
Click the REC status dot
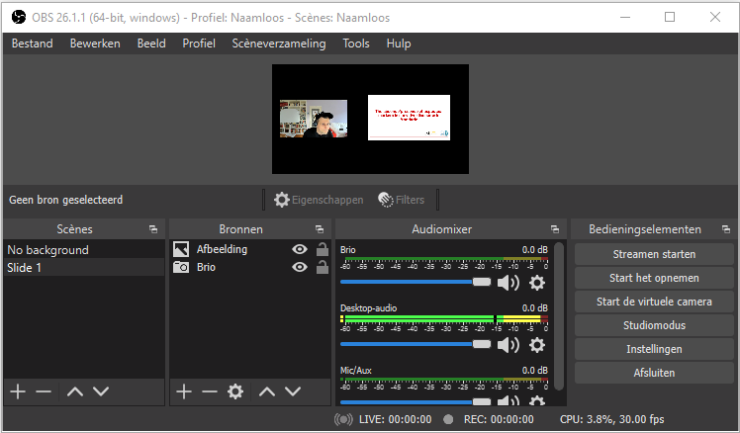tap(448, 419)
